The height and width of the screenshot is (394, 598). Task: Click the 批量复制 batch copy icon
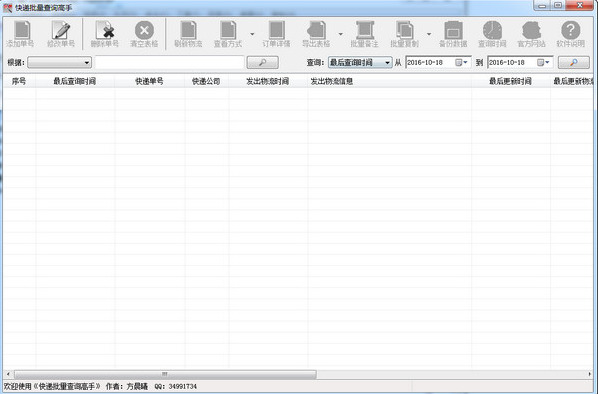coord(405,30)
